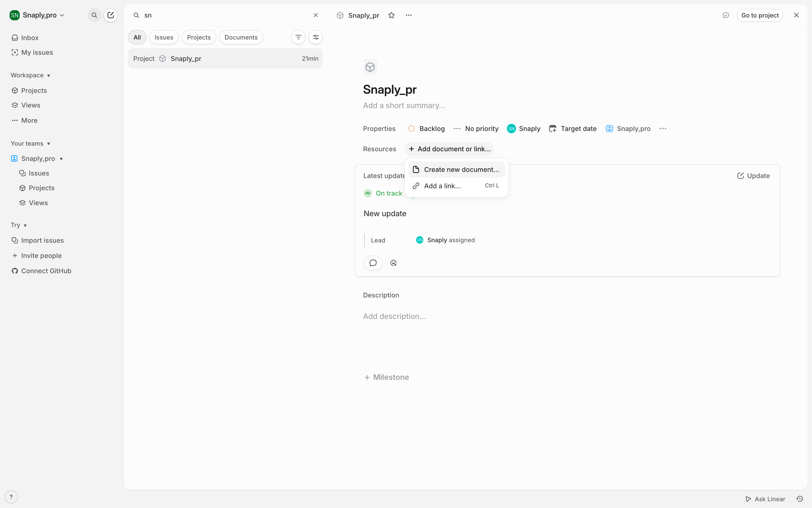Expand More in the sidebar
Viewport: 812px width, 508px height.
pyautogui.click(x=25, y=120)
